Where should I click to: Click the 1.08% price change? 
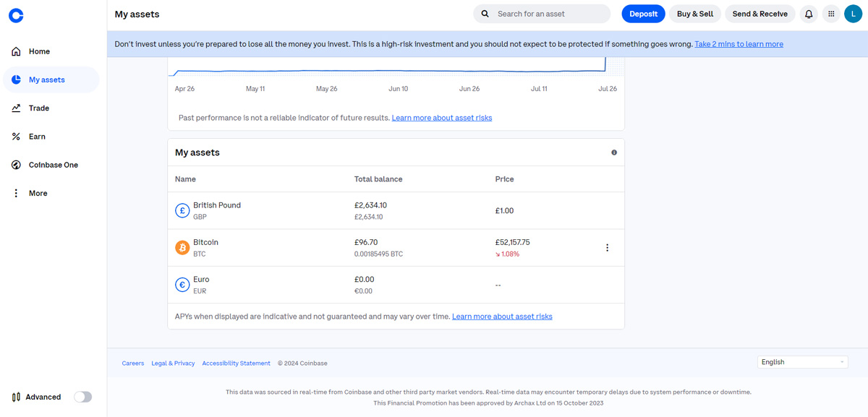tap(507, 254)
